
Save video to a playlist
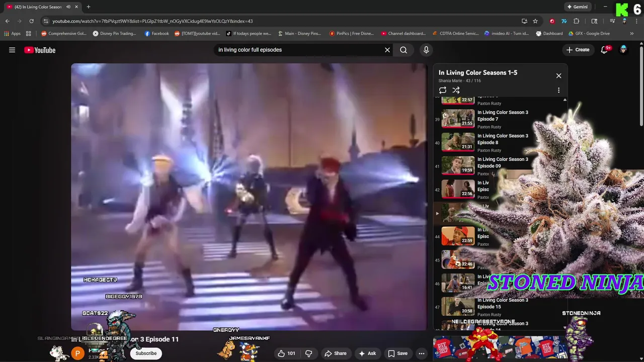(397, 353)
